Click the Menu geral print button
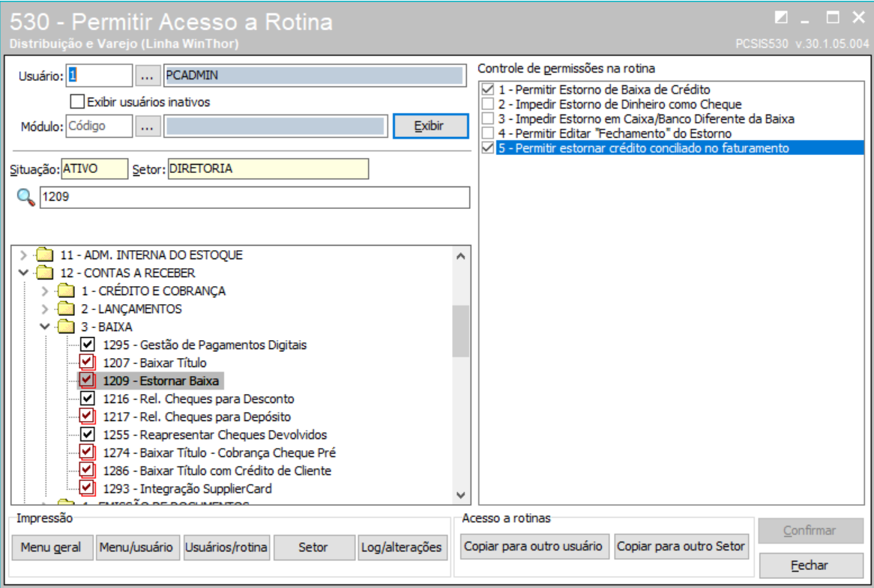This screenshot has width=874, height=588. pos(52,548)
